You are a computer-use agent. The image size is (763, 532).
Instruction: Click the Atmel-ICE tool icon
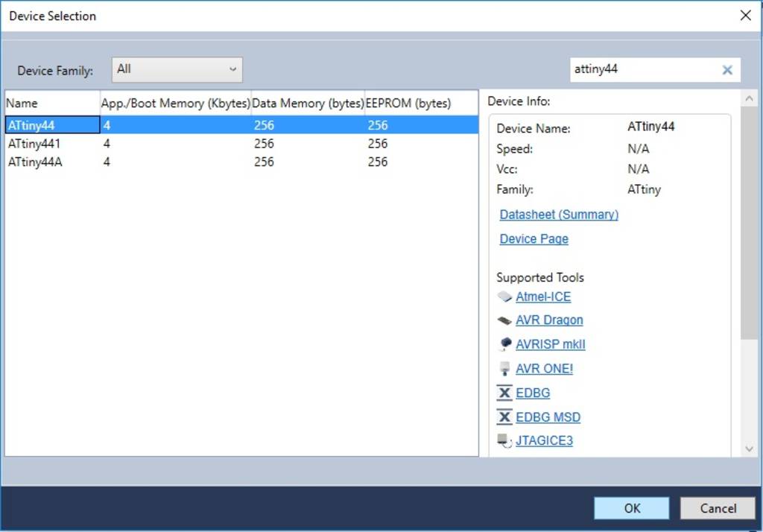(x=504, y=297)
